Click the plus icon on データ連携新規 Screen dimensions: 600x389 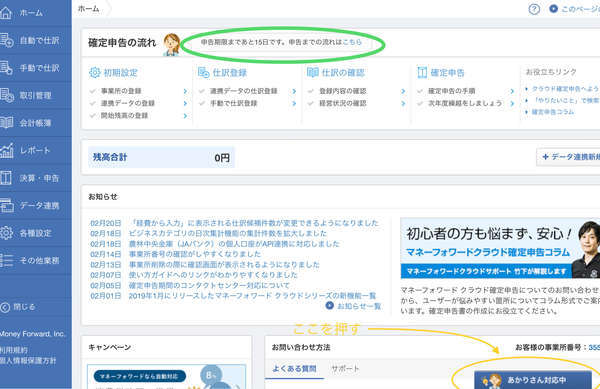tap(546, 156)
